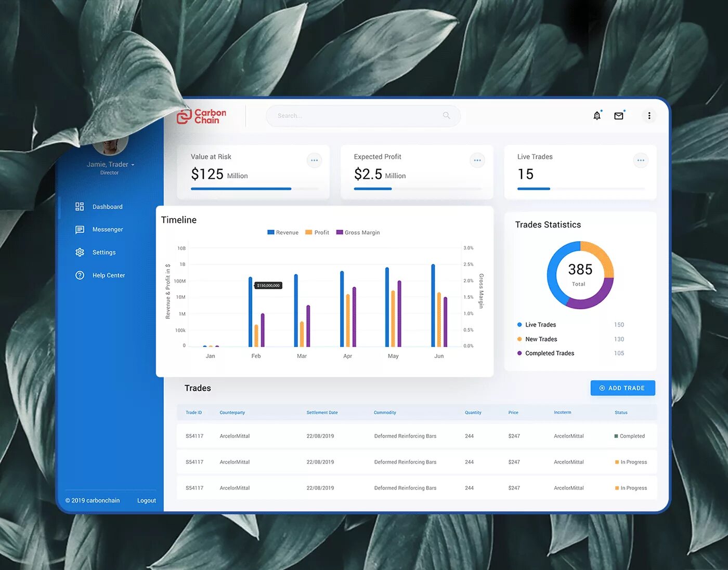Viewport: 728px width, 570px height.
Task: Toggle Gross Margin series in legend
Action: (358, 232)
